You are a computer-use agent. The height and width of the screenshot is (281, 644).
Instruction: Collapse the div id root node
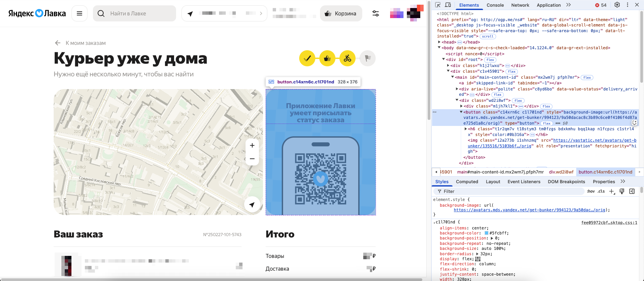click(x=443, y=59)
